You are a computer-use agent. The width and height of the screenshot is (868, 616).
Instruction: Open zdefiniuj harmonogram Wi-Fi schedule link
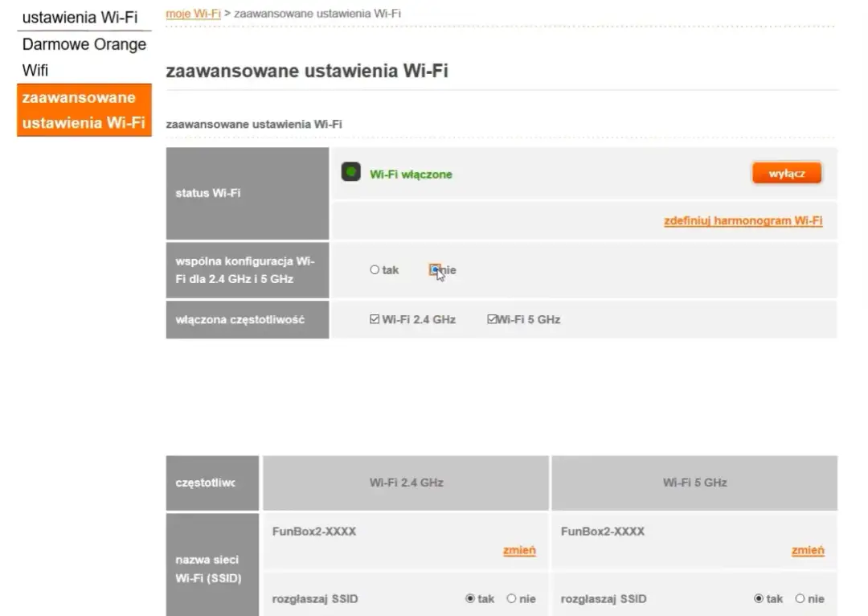(x=743, y=220)
